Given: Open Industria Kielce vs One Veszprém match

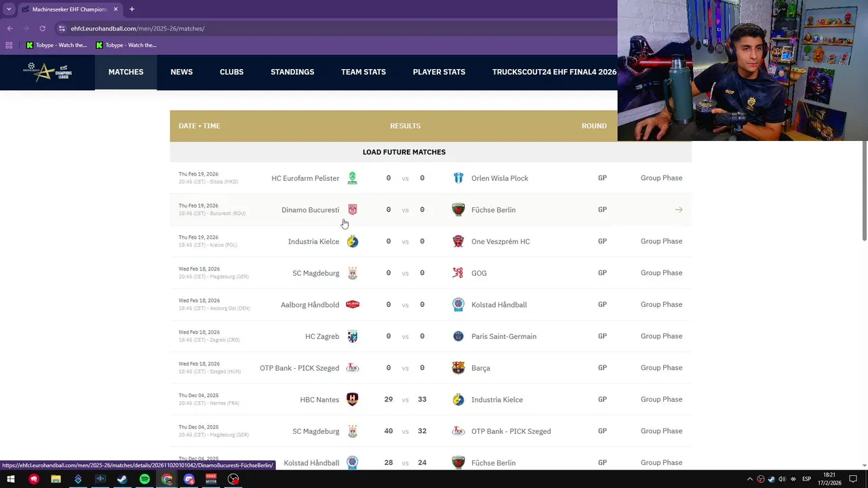Looking at the screenshot, I should click(431, 241).
